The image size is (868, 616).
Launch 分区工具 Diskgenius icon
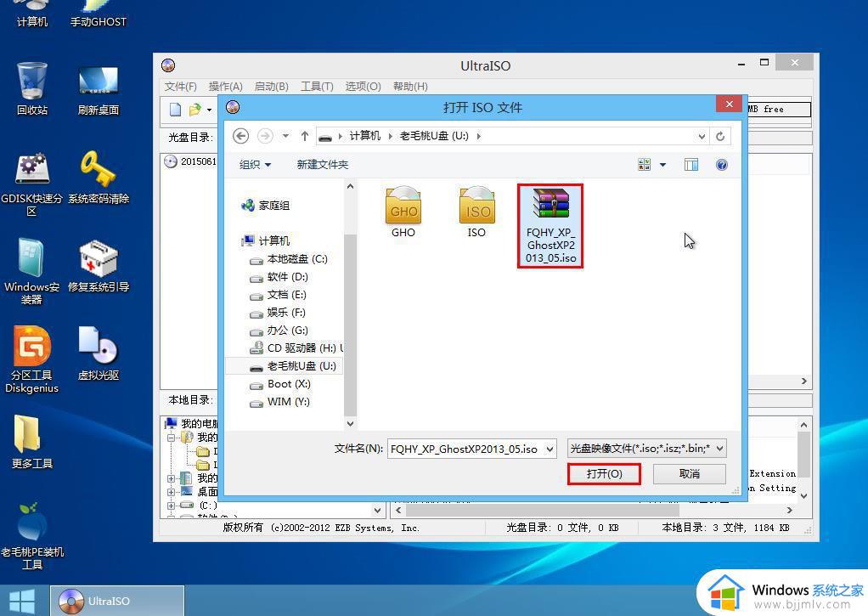[31, 359]
